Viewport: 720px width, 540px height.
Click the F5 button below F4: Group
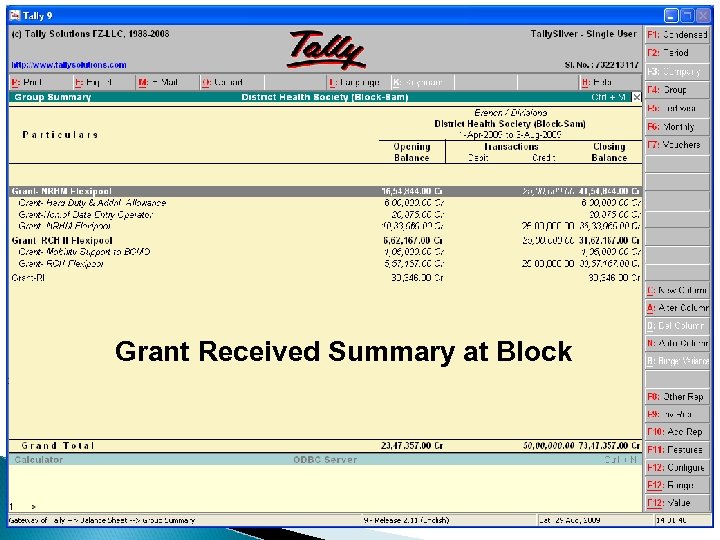pyautogui.click(x=677, y=108)
